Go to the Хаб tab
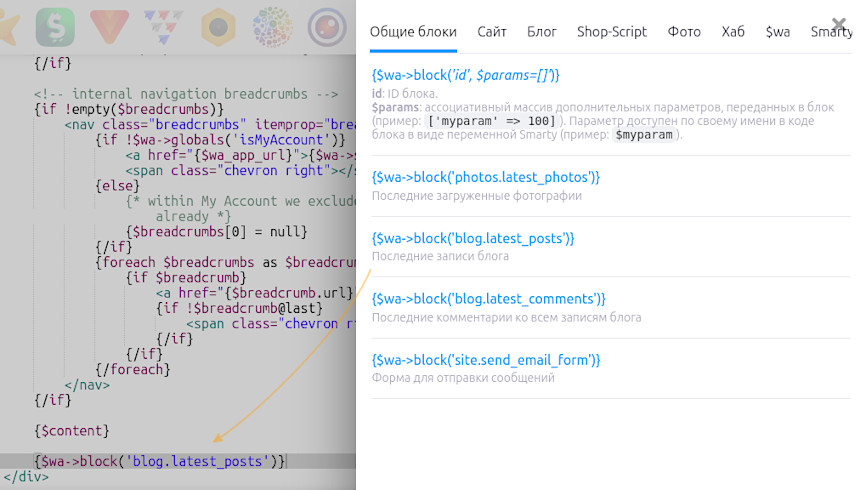The width and height of the screenshot is (866, 490). 733,32
